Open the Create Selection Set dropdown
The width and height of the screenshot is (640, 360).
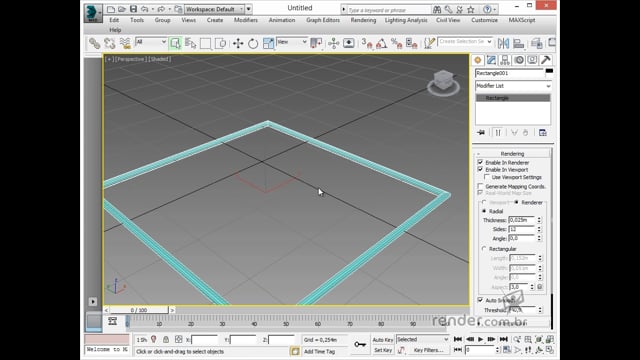tap(465, 42)
